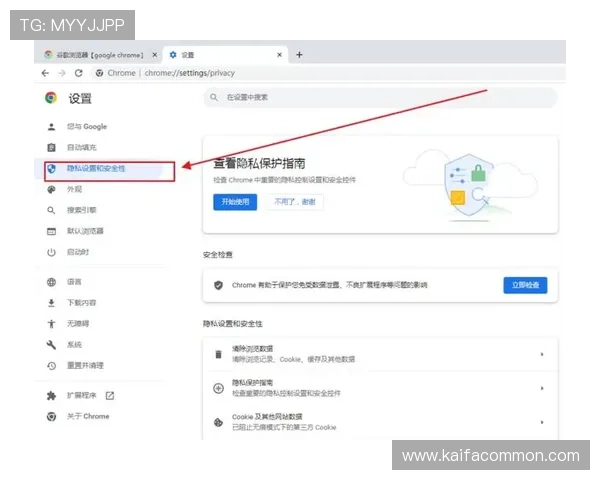
Task: Click the magnifier icon for 搜索引擎
Action: [51, 210]
